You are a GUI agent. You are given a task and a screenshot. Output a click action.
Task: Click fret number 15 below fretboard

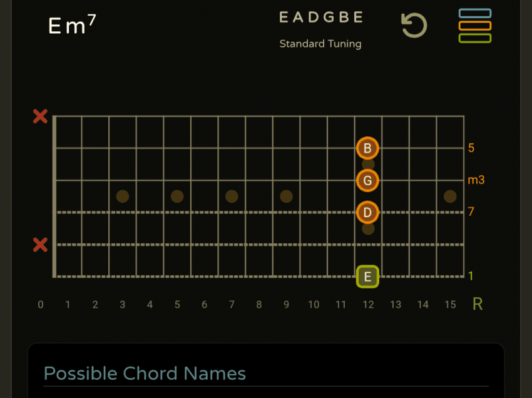click(x=450, y=305)
